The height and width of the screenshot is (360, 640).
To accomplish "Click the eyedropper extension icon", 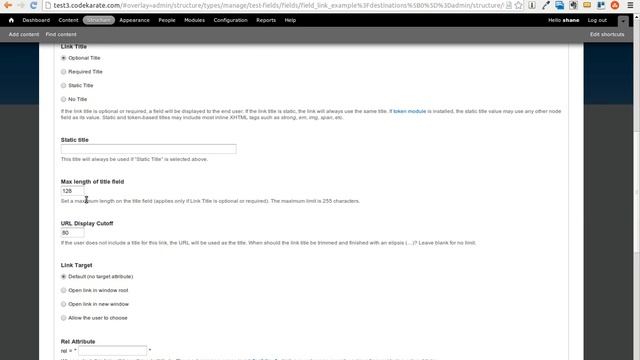I will pyautogui.click(x=546, y=5).
